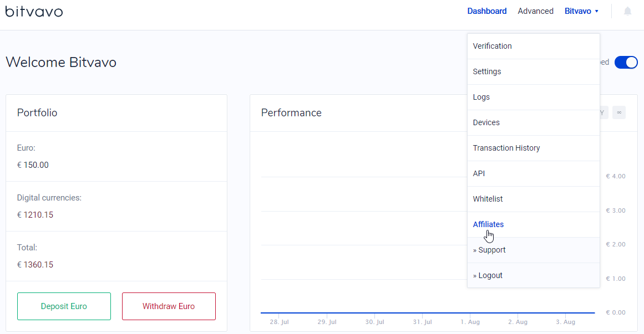
Task: Switch to the Advanced view
Action: [x=536, y=11]
